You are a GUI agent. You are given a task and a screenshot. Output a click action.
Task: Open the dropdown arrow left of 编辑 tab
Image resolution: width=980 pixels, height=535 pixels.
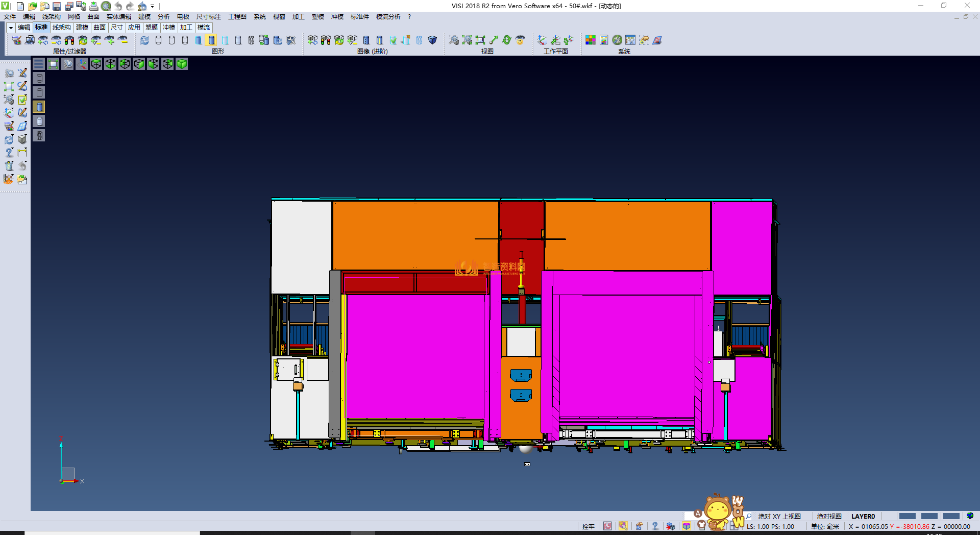pyautogui.click(x=10, y=28)
